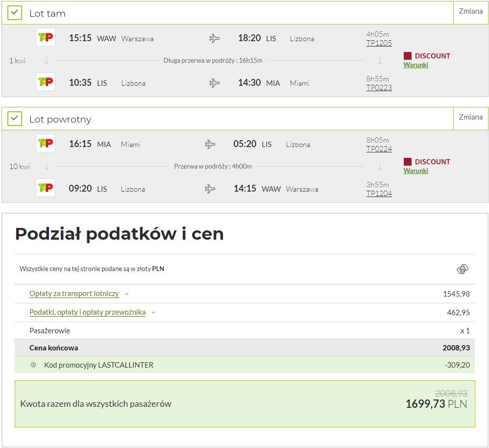Click the red DISCOUNT icon in Lot powrotny section
489x448 pixels.
pos(407,161)
